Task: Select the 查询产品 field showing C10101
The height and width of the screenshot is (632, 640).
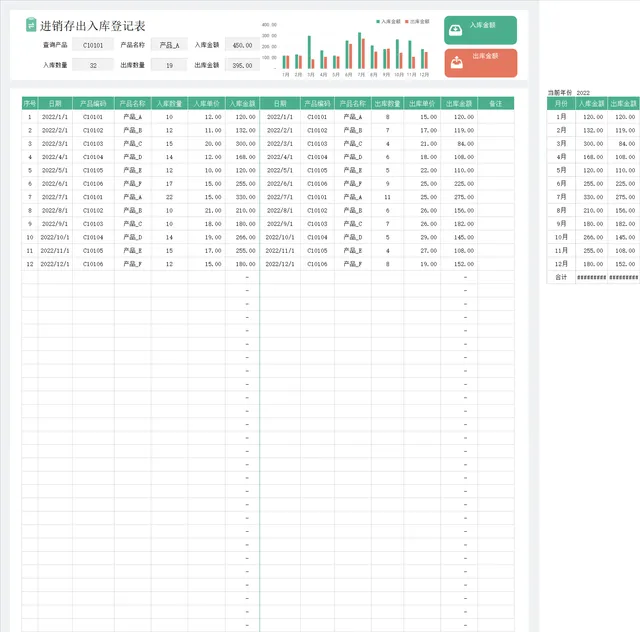Action: click(93, 45)
